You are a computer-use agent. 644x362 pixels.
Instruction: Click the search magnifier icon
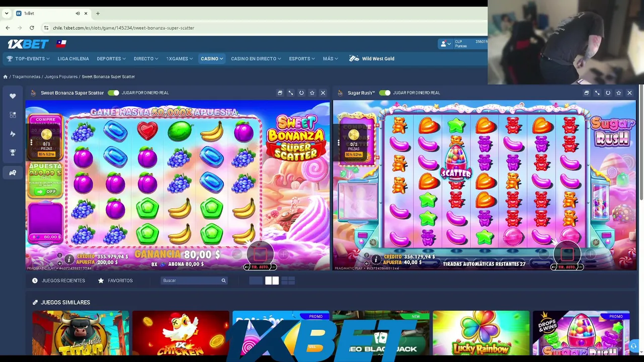(x=223, y=281)
